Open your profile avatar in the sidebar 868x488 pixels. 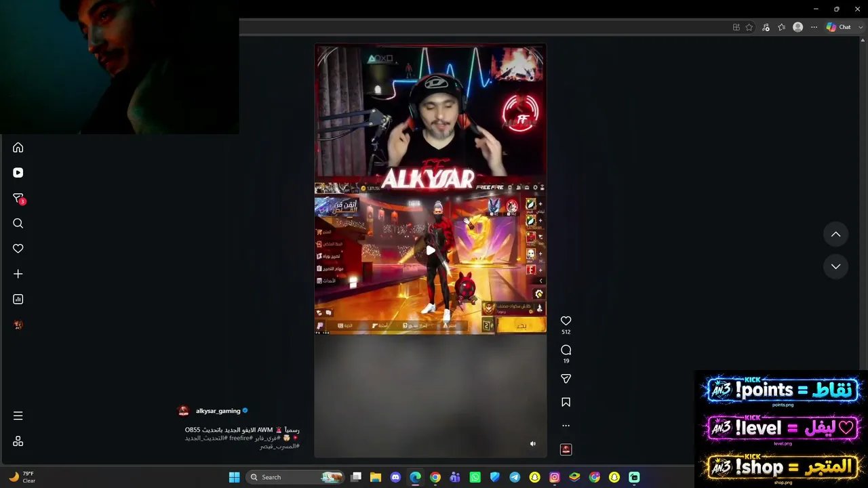coord(18,325)
